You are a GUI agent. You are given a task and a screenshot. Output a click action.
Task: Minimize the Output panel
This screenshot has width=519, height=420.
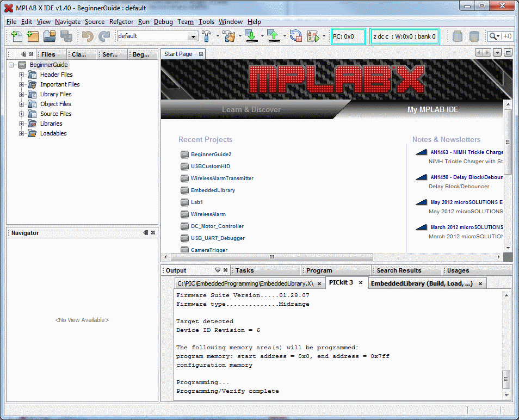point(218,270)
